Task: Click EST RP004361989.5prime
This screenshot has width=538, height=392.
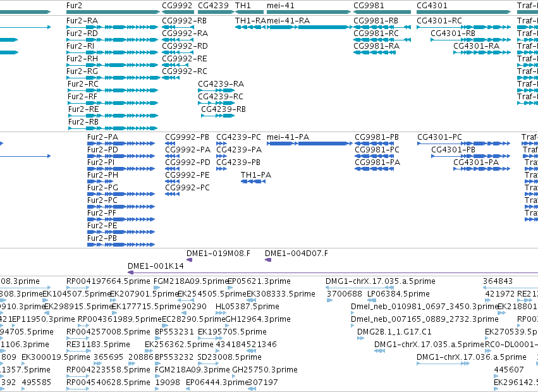Action: tap(119, 319)
